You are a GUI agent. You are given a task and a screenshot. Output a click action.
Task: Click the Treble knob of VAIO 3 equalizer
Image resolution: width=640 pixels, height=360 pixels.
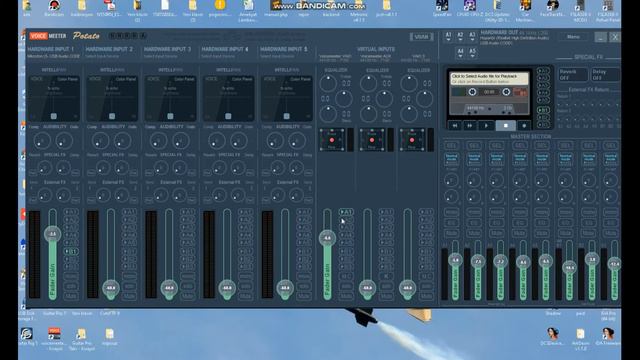pyautogui.click(x=409, y=83)
